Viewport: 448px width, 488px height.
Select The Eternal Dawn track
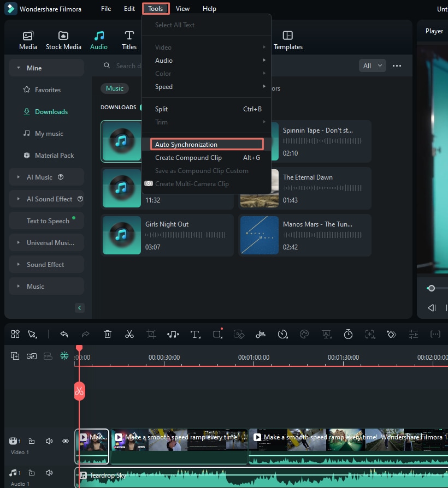pyautogui.click(x=305, y=188)
